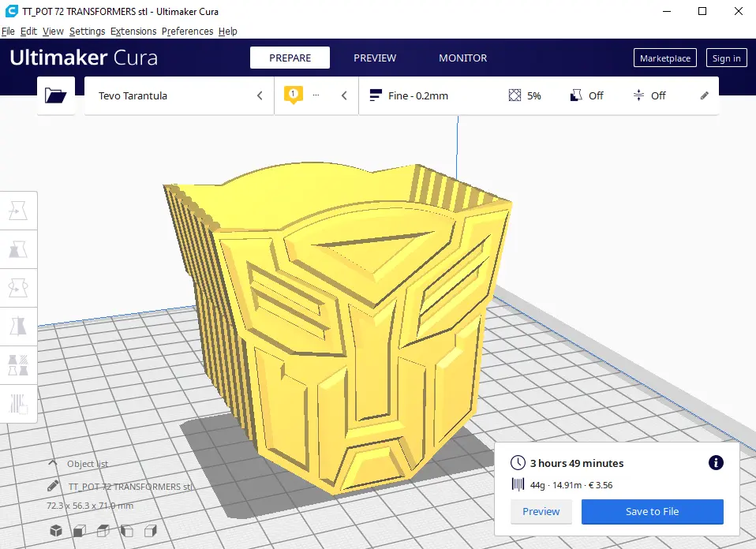Click the filament barcode icon beside 44g
Viewport: 756px width, 549px height.
(x=518, y=484)
